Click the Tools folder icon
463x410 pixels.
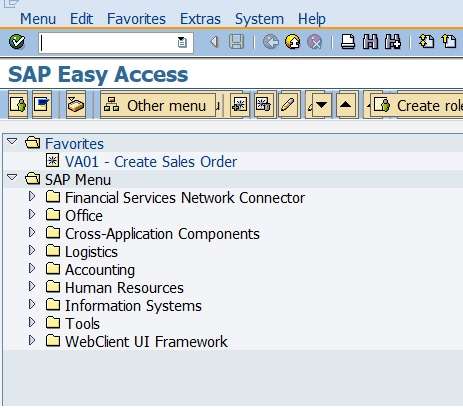point(53,323)
